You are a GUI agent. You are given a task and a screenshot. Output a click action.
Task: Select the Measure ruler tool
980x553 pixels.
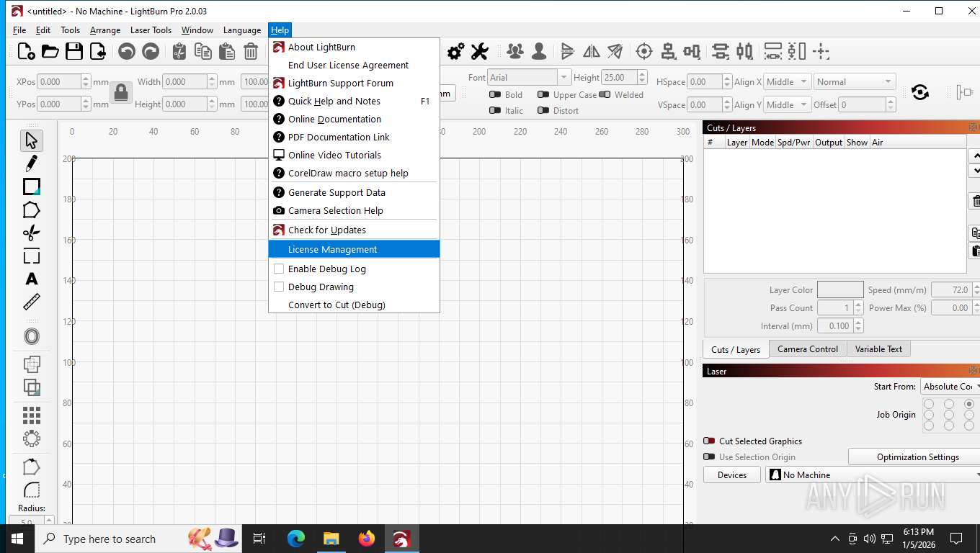click(31, 302)
